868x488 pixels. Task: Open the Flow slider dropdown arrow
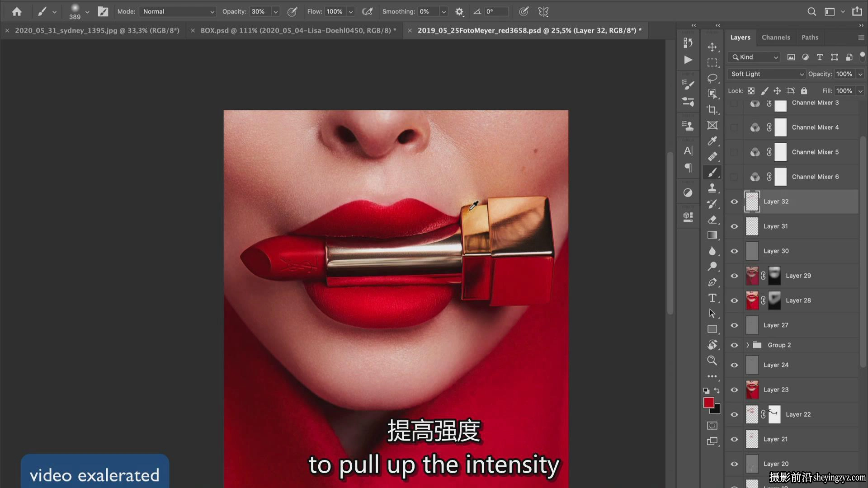click(350, 12)
